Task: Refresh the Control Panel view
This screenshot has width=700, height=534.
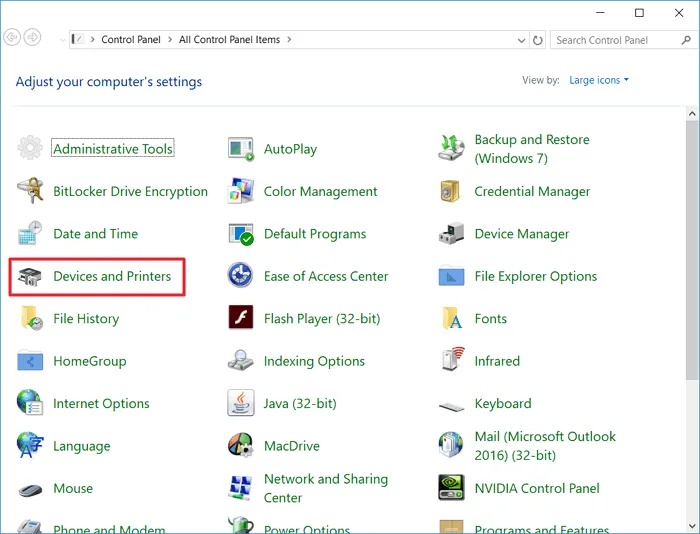Action: coord(538,40)
